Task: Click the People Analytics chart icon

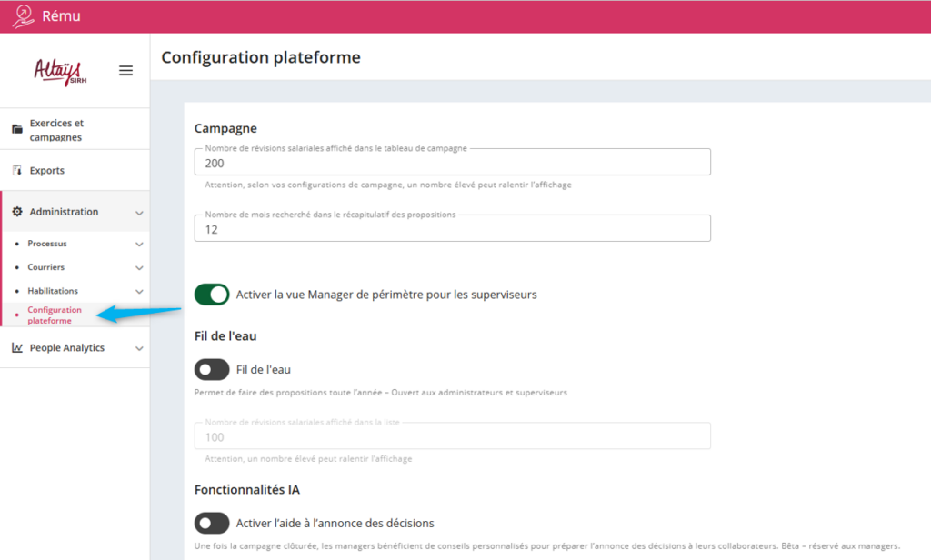Action: (x=17, y=348)
